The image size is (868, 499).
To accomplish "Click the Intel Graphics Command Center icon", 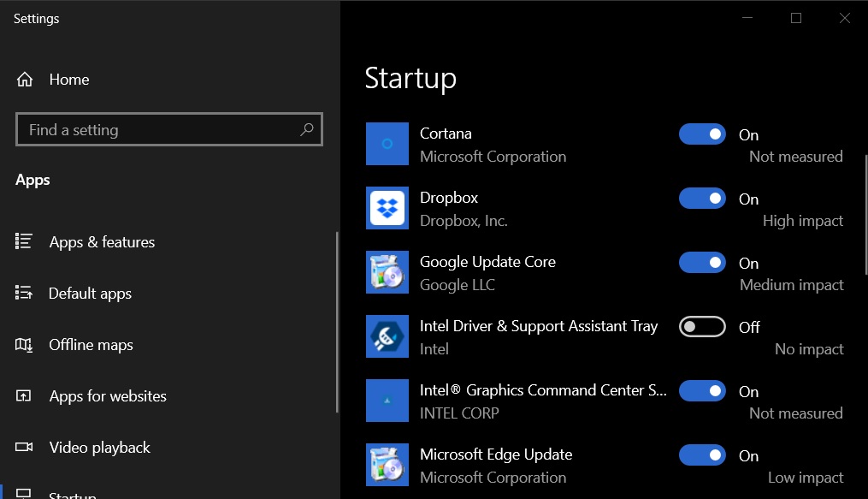I will coord(387,401).
